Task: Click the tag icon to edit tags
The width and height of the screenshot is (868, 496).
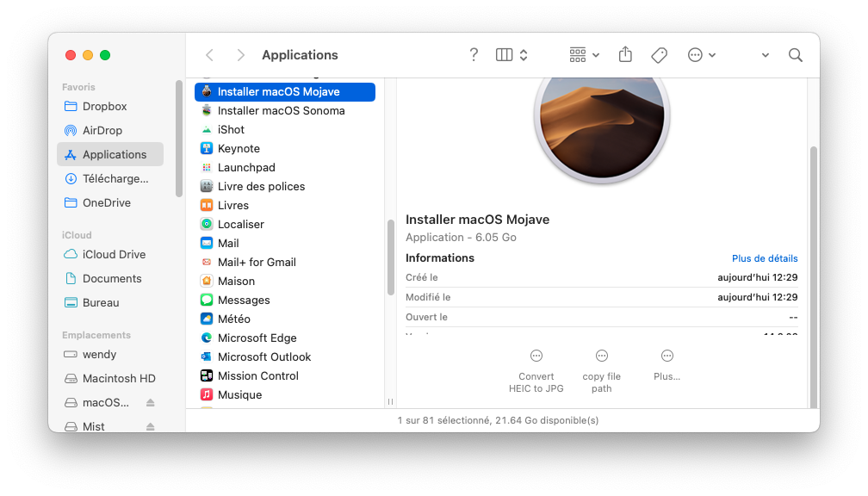Action: tap(660, 55)
